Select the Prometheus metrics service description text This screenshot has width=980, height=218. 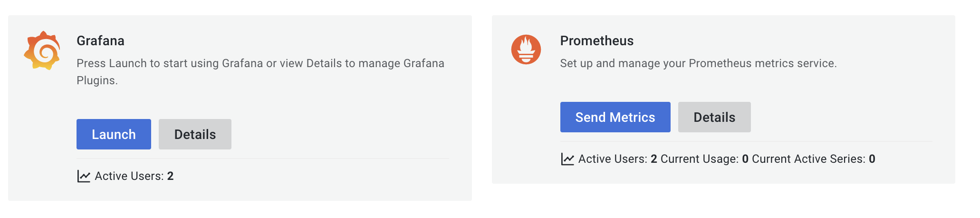(x=698, y=63)
